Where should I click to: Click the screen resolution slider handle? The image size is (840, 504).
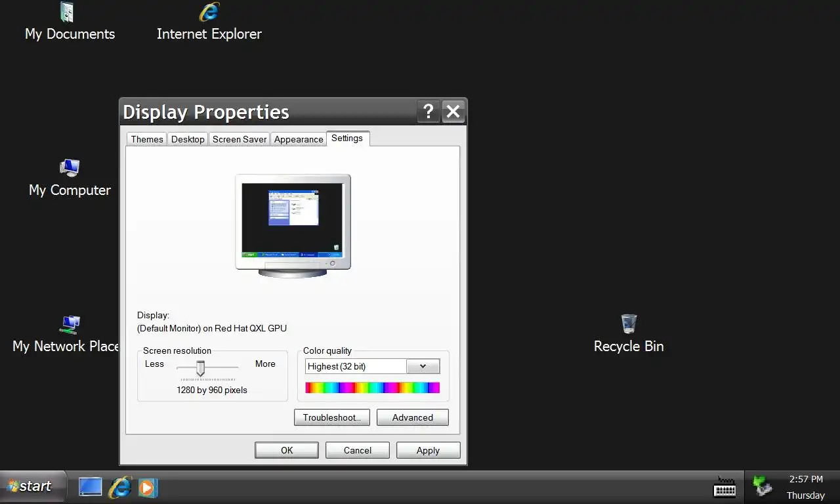(x=200, y=368)
